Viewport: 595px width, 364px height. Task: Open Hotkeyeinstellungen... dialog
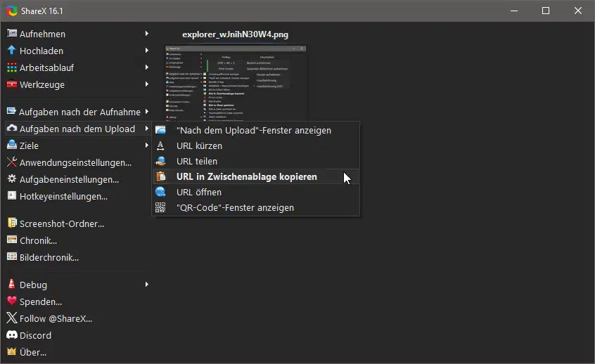[x=78, y=196]
